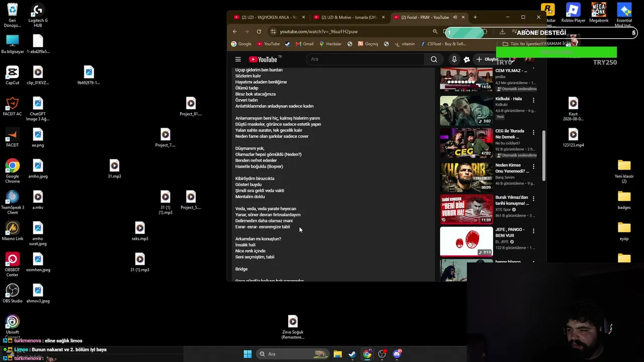Close the UZI & Motive - Ismarla tab
This screenshot has width=644, height=362.
click(x=383, y=17)
